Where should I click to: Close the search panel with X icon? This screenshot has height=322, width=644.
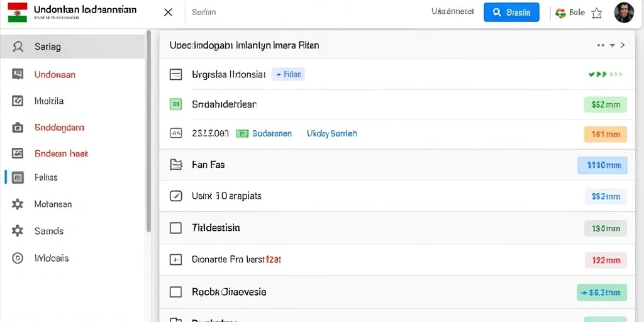click(168, 13)
